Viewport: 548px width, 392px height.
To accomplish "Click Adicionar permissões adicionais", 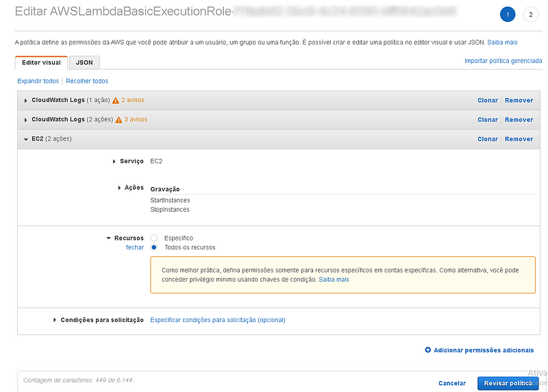I will 484,350.
